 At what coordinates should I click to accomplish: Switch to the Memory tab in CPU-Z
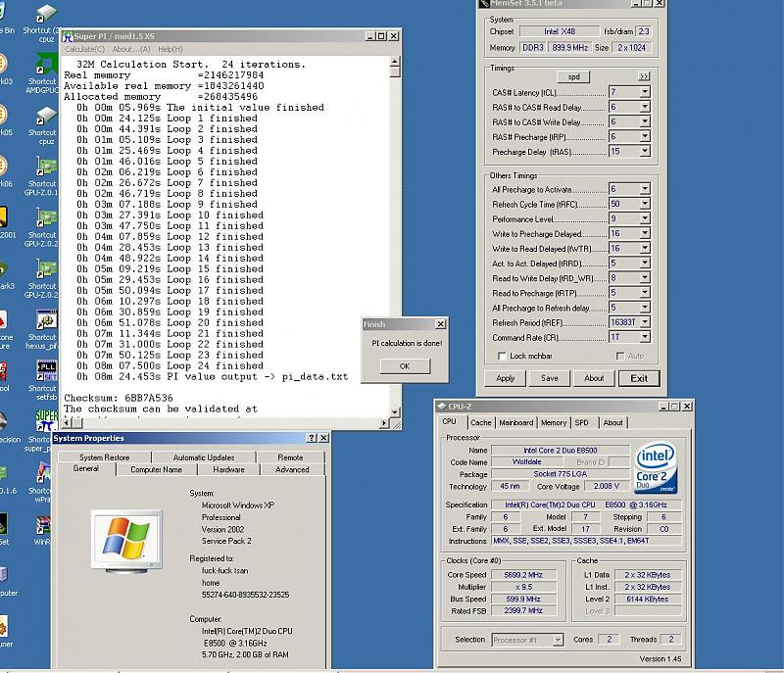pos(554,422)
